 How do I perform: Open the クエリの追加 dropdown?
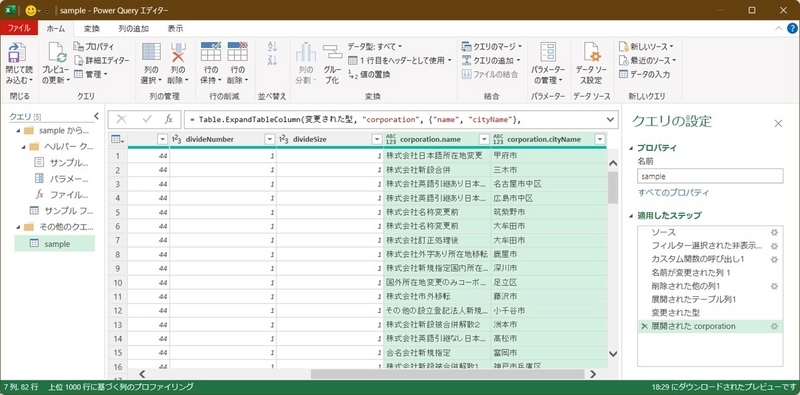coord(491,60)
